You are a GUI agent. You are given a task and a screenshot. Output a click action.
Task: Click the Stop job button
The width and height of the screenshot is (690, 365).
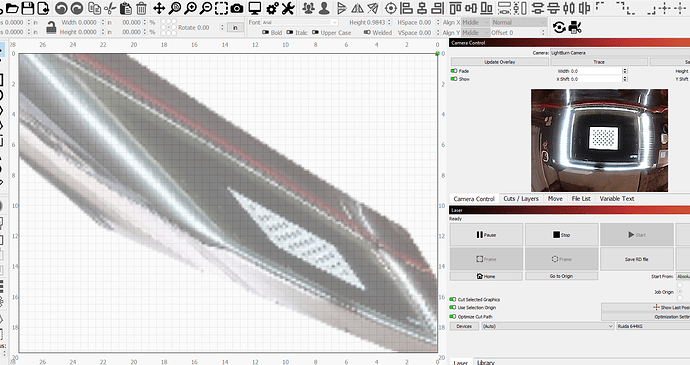point(562,235)
